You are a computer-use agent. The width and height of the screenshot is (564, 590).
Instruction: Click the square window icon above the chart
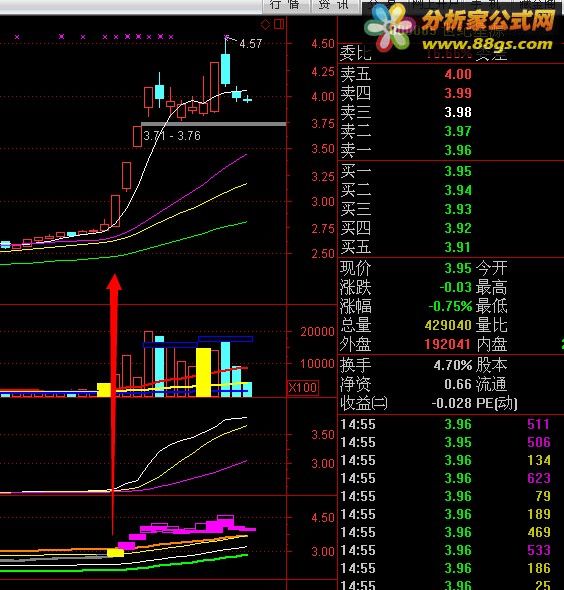coord(279,24)
